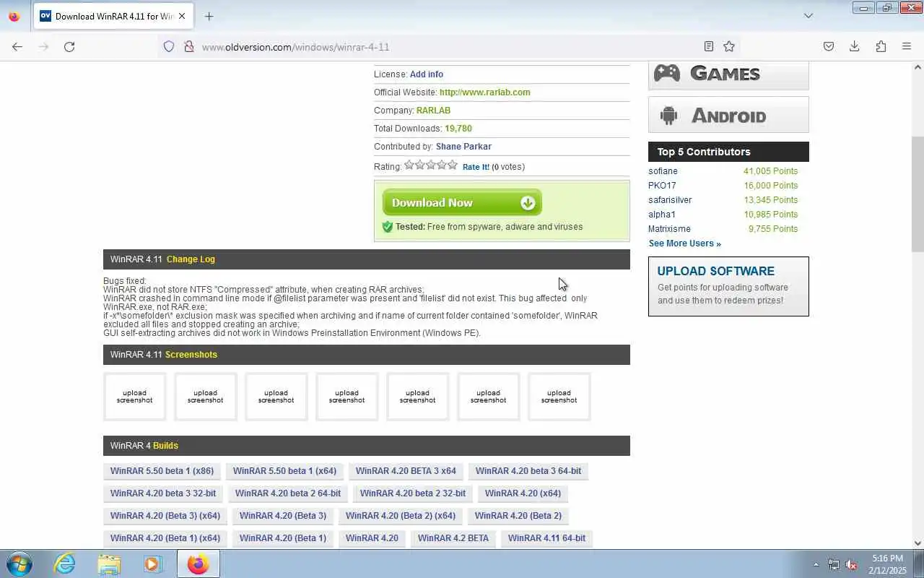Click the scrollbar down arrow

[x=918, y=543]
